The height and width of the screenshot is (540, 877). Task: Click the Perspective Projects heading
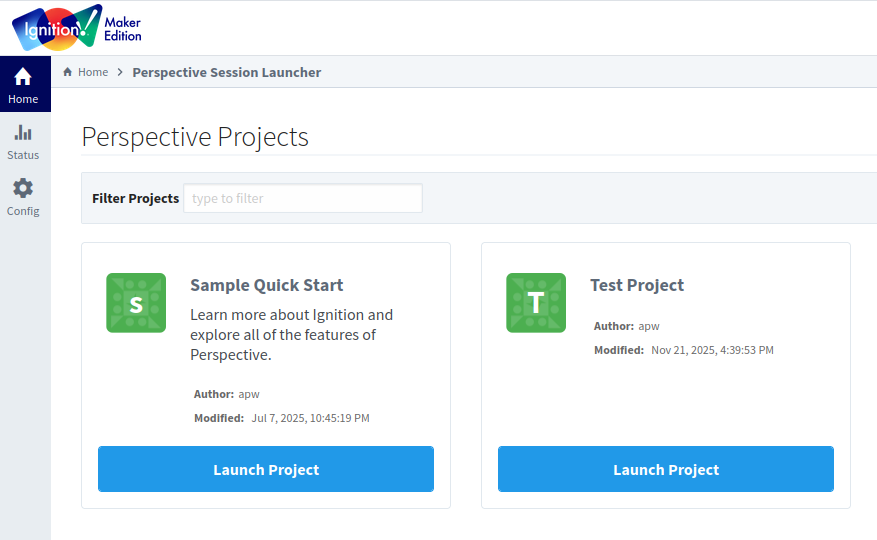(x=195, y=137)
